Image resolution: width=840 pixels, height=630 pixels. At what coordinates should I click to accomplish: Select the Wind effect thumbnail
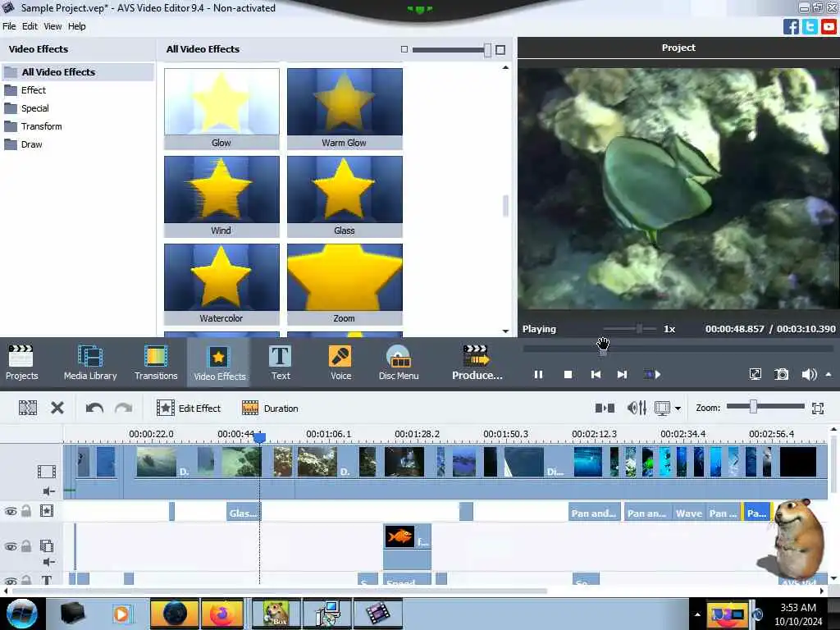[x=221, y=196]
